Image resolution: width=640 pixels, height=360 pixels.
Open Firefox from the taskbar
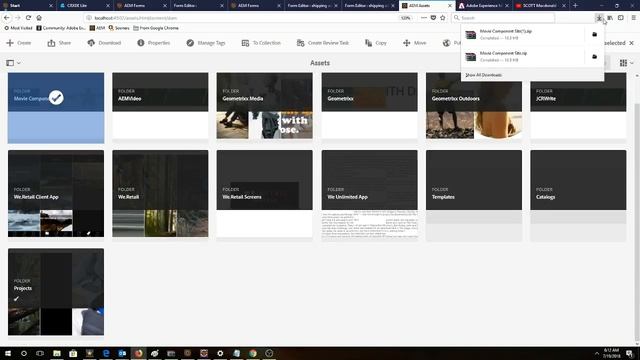pos(138,353)
